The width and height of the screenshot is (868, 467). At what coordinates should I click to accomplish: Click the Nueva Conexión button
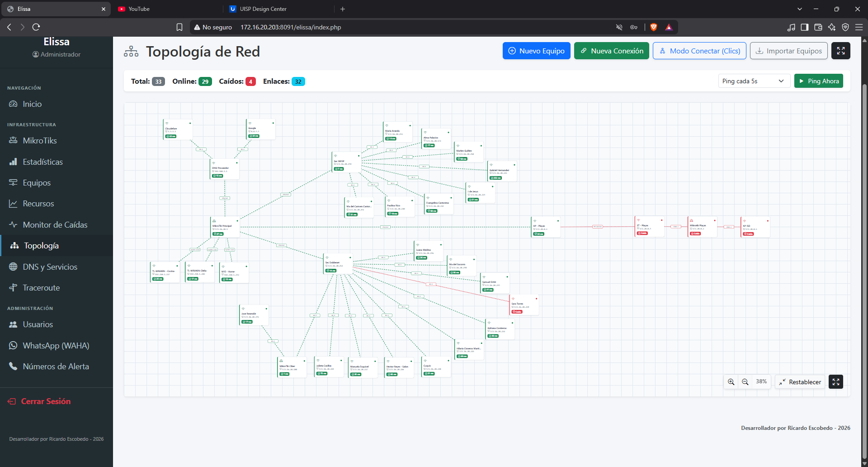coord(612,51)
